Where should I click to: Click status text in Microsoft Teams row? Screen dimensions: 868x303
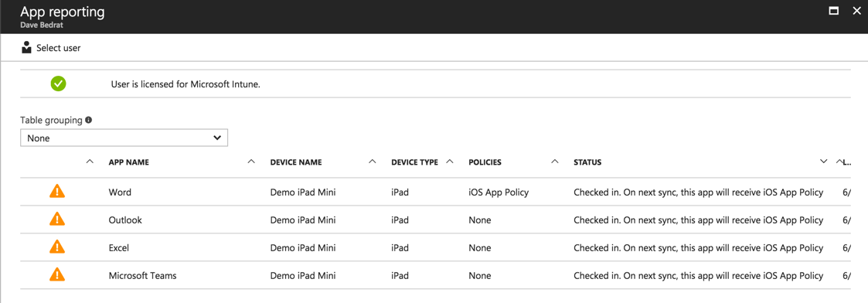coord(698,275)
